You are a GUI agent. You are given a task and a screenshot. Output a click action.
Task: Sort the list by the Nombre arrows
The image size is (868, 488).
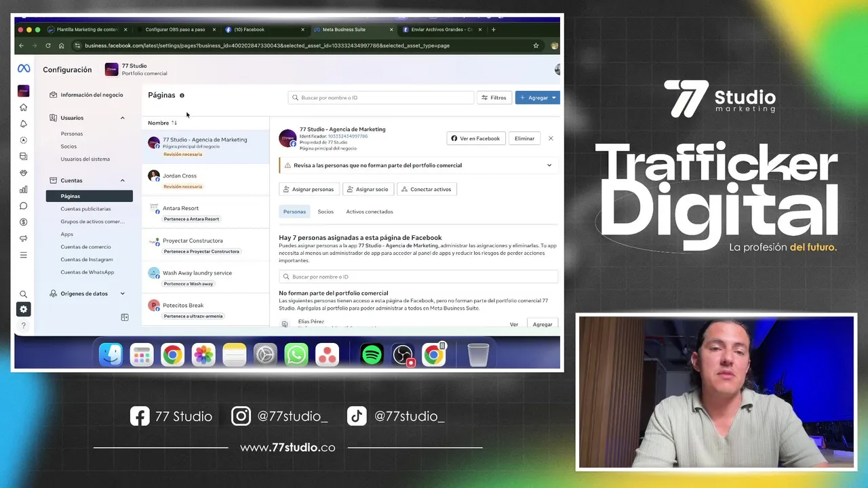coord(174,123)
